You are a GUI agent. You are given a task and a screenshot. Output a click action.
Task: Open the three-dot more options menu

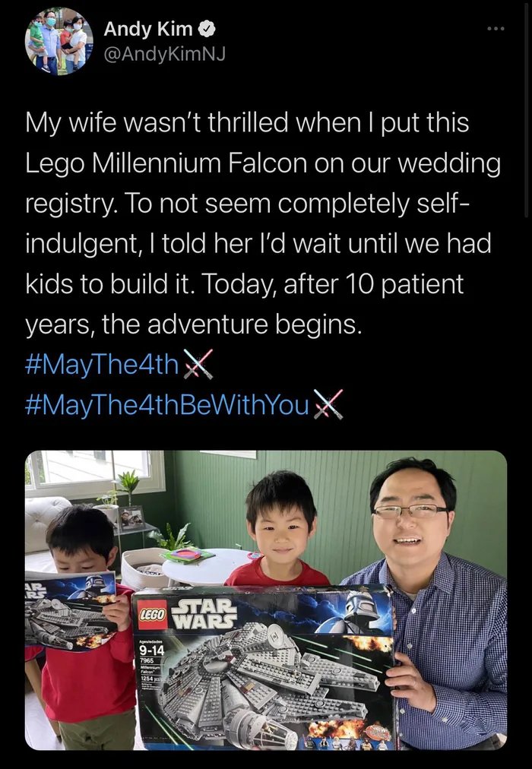click(x=496, y=29)
